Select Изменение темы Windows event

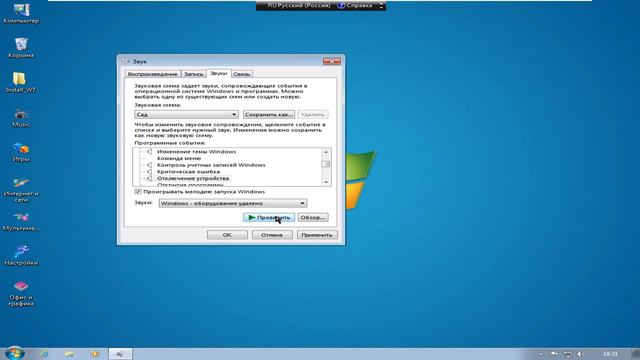coord(196,151)
